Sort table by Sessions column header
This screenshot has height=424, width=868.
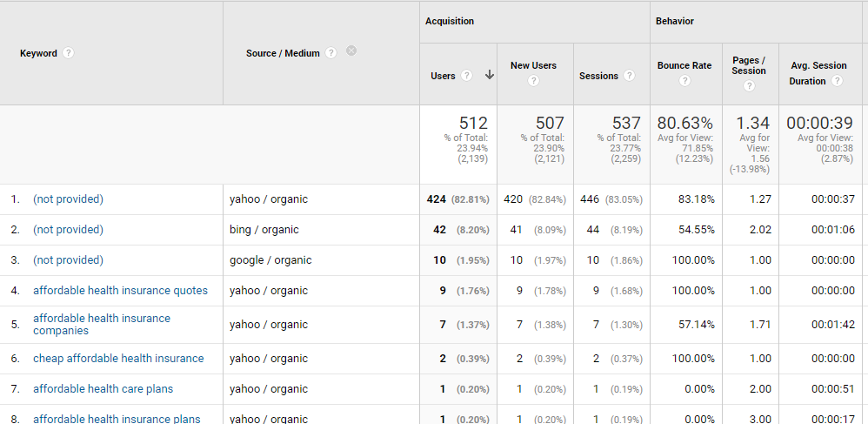coord(598,76)
